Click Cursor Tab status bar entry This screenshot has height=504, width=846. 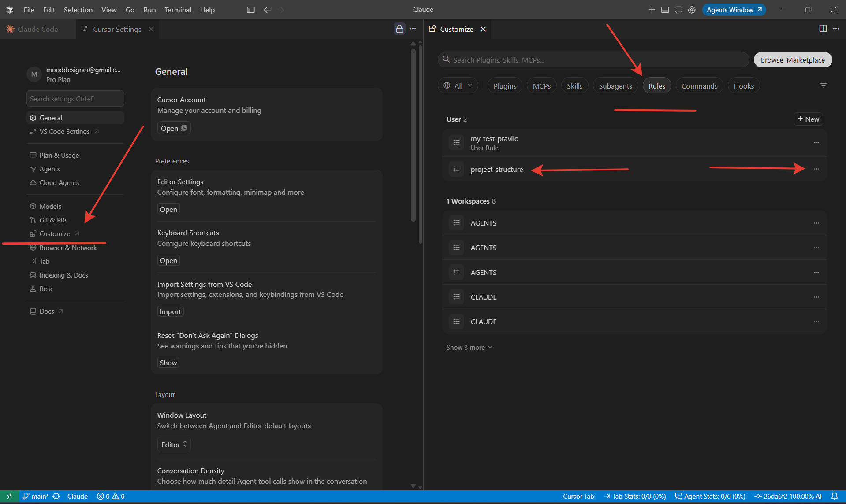[578, 496]
